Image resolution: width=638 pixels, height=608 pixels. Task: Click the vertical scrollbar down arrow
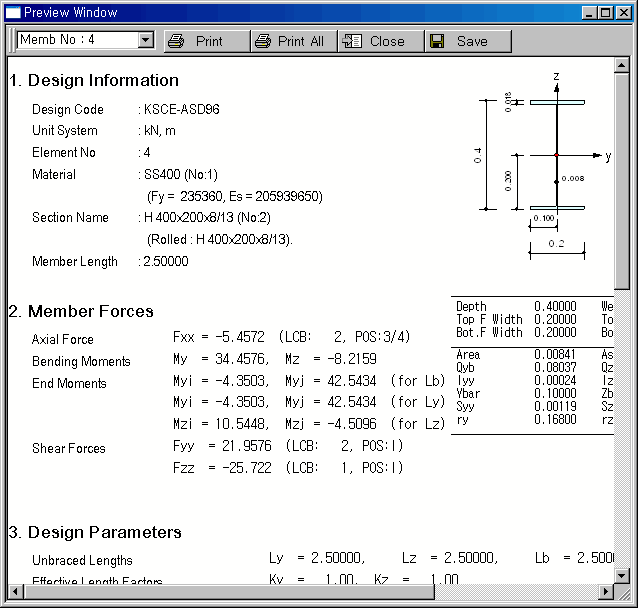click(622, 575)
